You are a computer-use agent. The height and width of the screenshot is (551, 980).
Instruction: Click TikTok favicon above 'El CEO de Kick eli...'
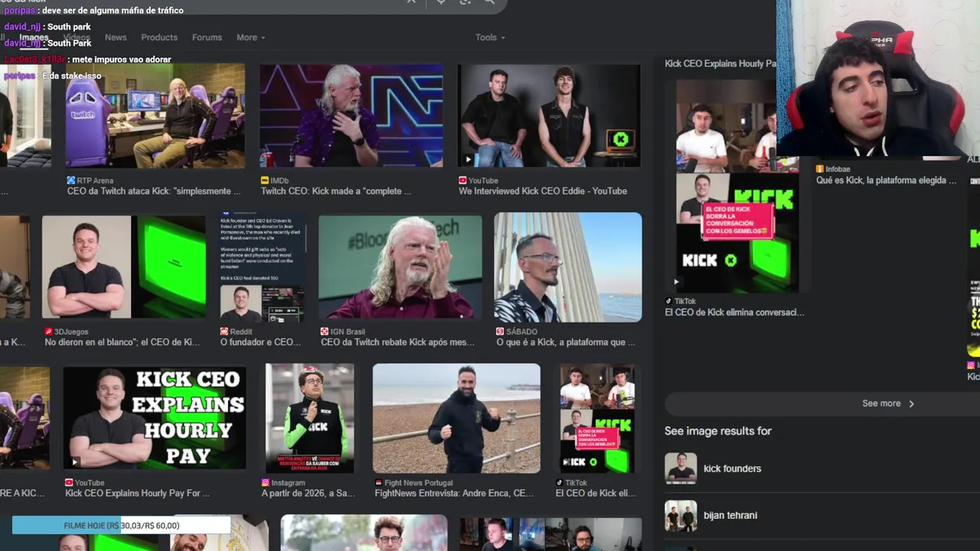[560, 483]
